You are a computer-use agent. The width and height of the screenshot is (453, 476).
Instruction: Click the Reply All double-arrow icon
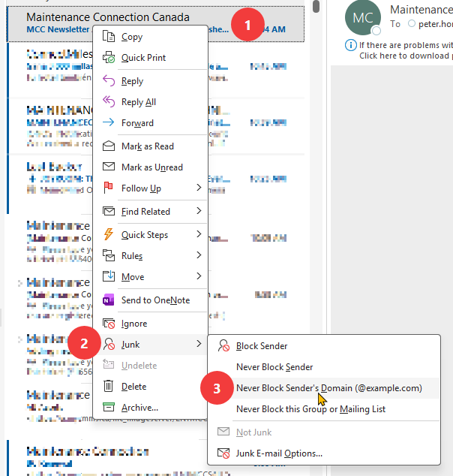109,101
